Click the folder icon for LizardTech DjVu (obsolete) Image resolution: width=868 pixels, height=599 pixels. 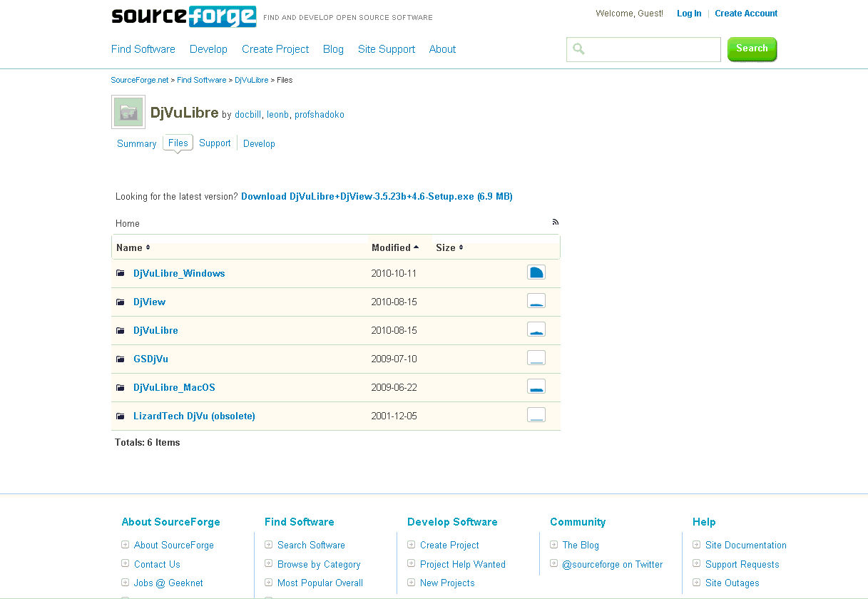click(x=121, y=416)
